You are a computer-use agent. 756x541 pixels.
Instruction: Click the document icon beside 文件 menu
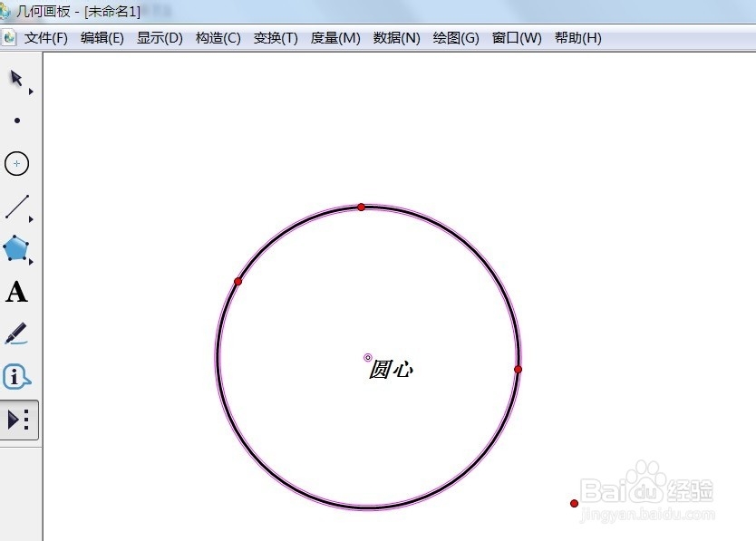[x=9, y=38]
